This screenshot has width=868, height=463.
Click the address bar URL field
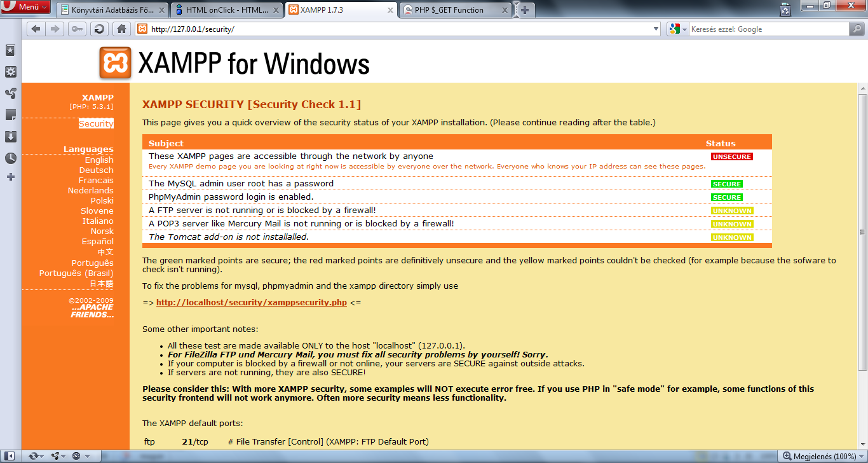point(397,29)
